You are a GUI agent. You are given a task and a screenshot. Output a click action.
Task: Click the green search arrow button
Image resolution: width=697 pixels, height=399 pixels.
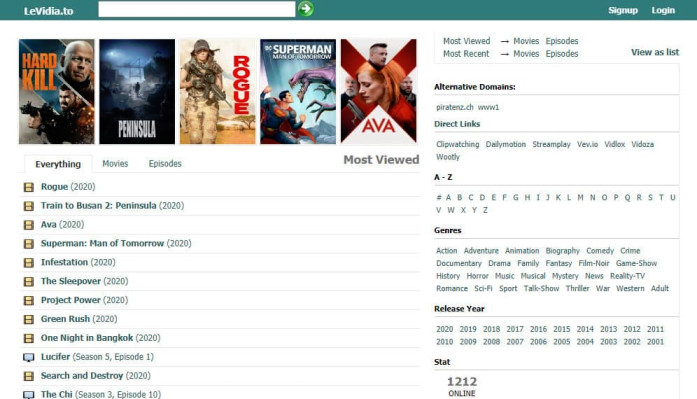[305, 9]
